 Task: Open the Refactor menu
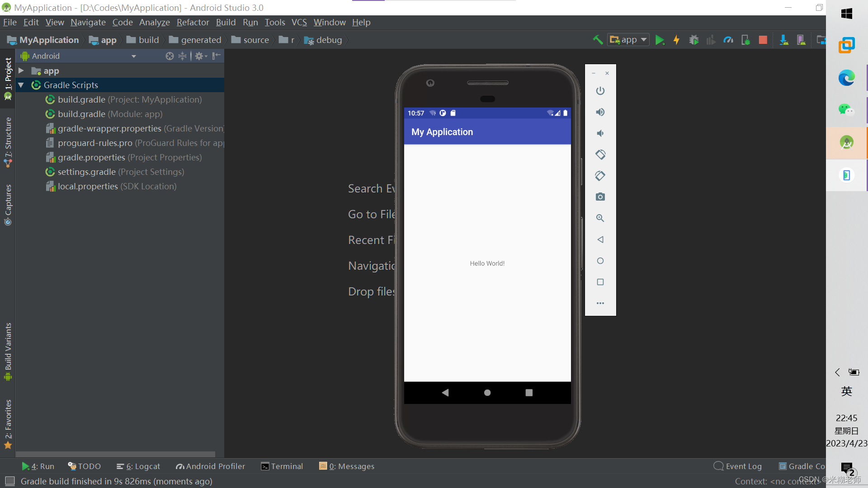[x=193, y=22]
